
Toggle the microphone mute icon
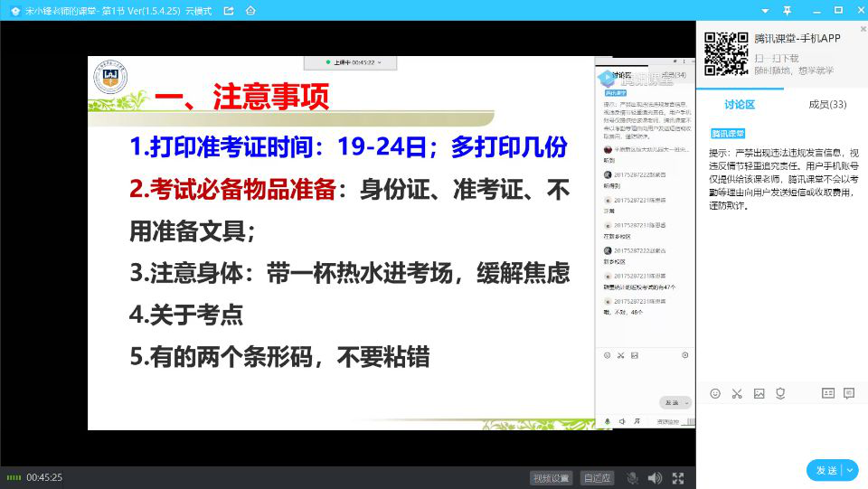click(632, 477)
